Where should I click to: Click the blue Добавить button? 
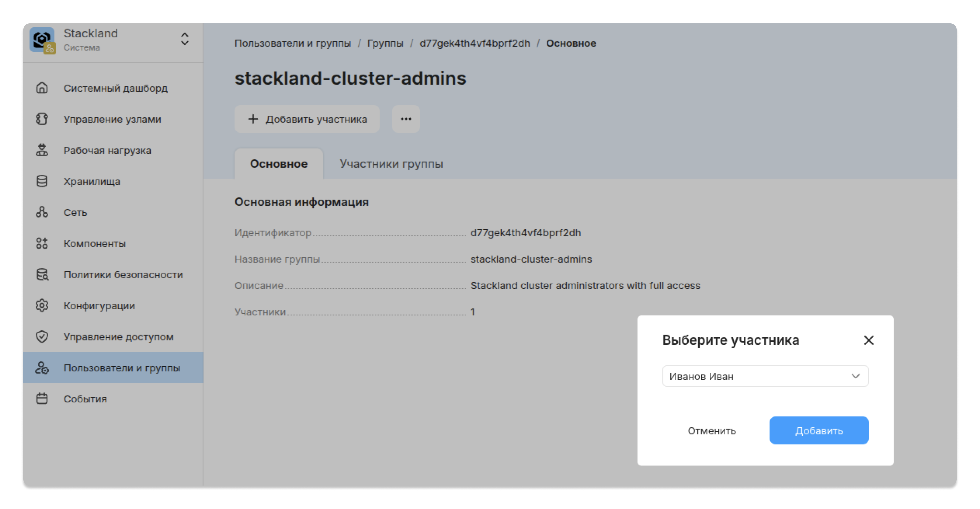coord(819,431)
